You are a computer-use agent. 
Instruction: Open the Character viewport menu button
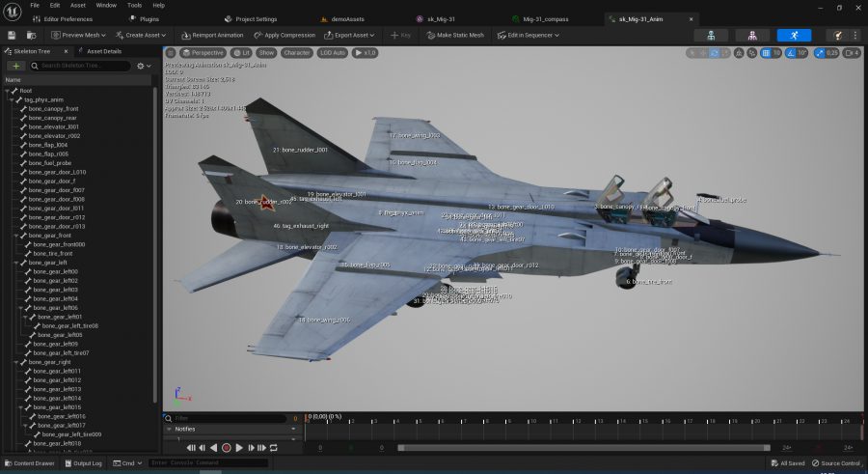pyautogui.click(x=297, y=53)
